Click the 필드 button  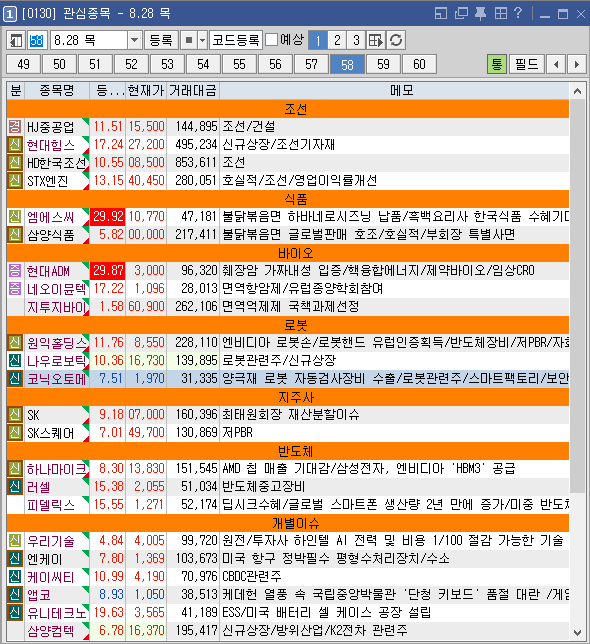527,64
